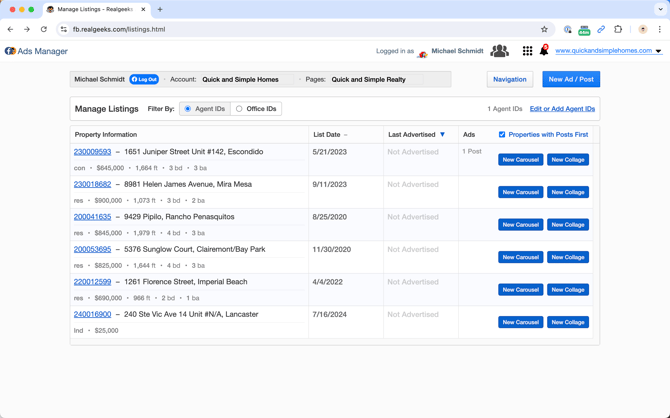
Task: Open listing 230009593 link
Action: pyautogui.click(x=92, y=152)
